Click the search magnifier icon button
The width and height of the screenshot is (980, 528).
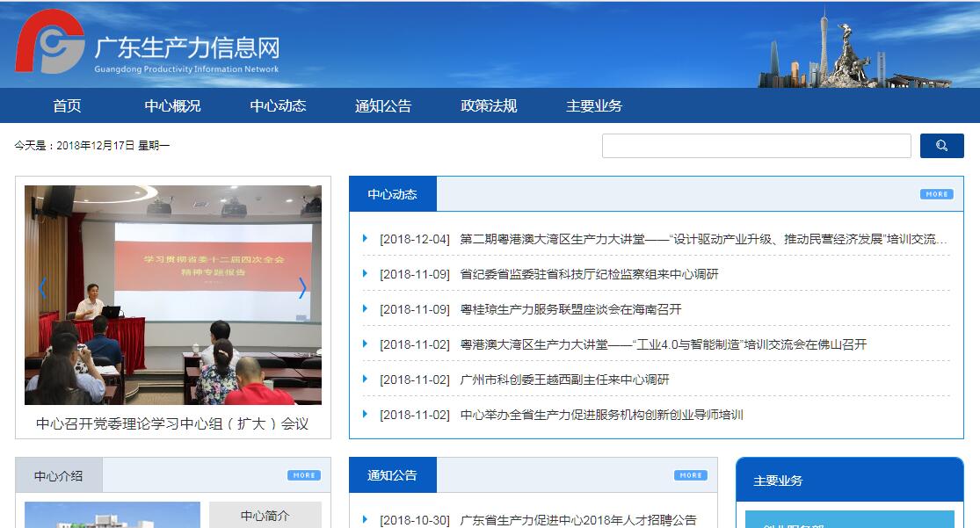pyautogui.click(x=941, y=146)
